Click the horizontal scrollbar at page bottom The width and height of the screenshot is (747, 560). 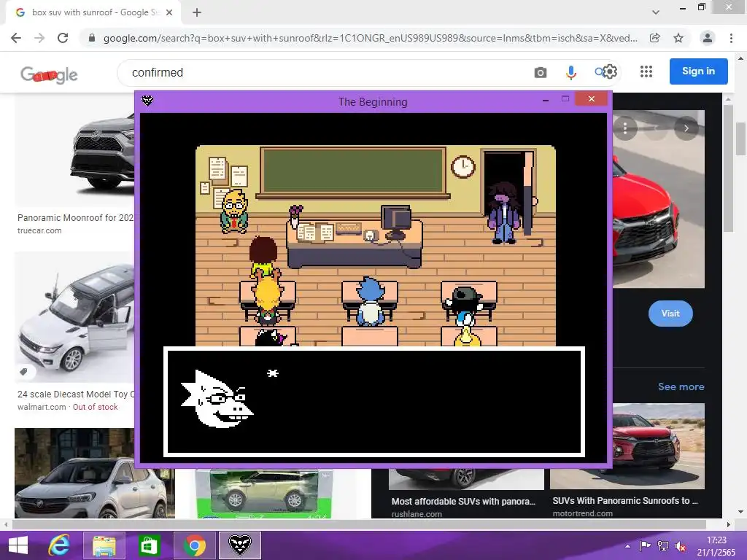(x=358, y=524)
